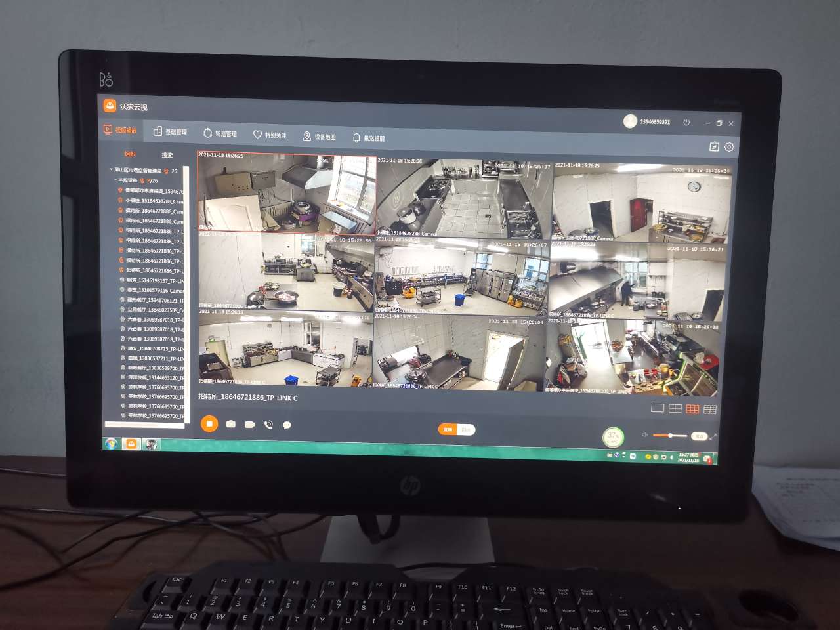Switch to single-view layout
This screenshot has height=630, width=840.
(658, 408)
